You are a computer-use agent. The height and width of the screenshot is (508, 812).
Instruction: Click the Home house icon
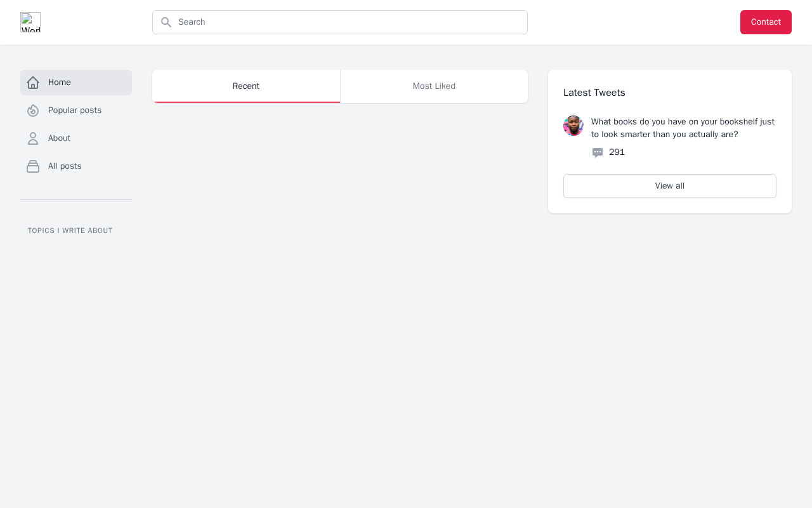pyautogui.click(x=33, y=83)
